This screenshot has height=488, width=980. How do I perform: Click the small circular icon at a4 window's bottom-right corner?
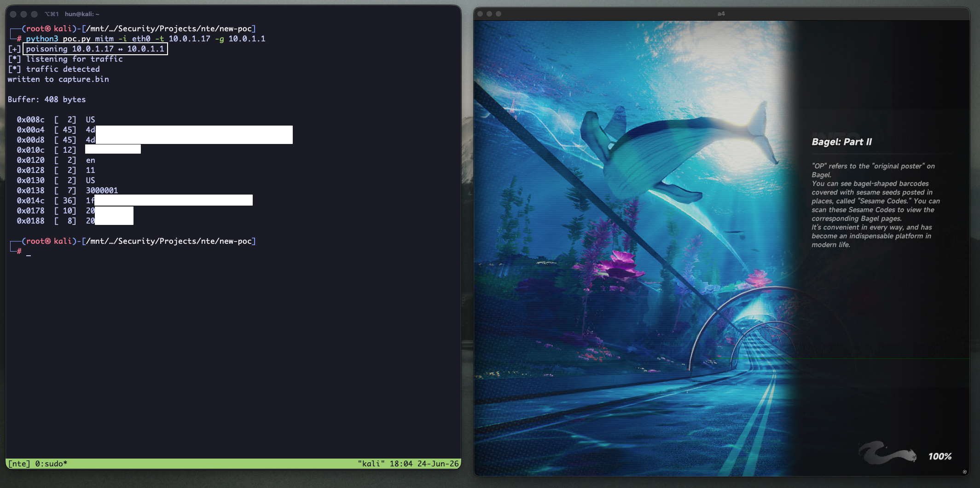[965, 472]
